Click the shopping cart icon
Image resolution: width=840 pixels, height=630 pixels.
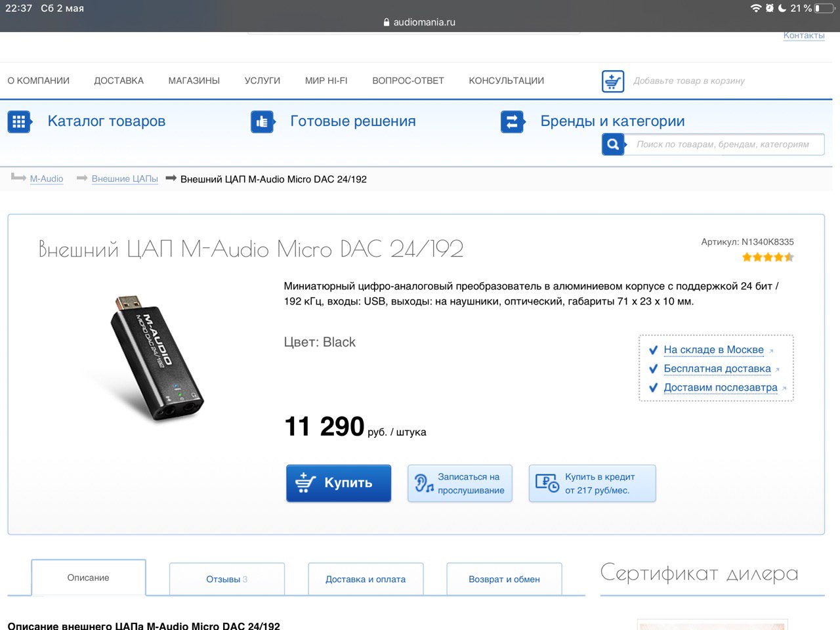click(x=613, y=81)
